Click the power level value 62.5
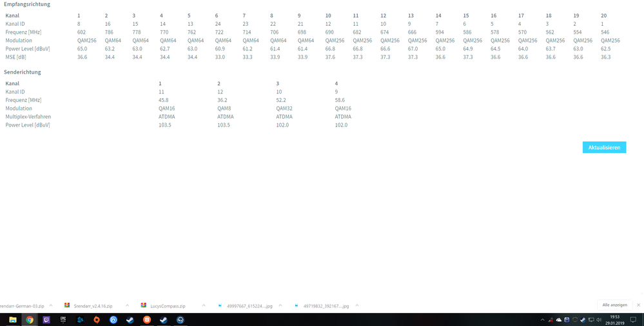Viewport: 644px width, 326px height. [606, 48]
